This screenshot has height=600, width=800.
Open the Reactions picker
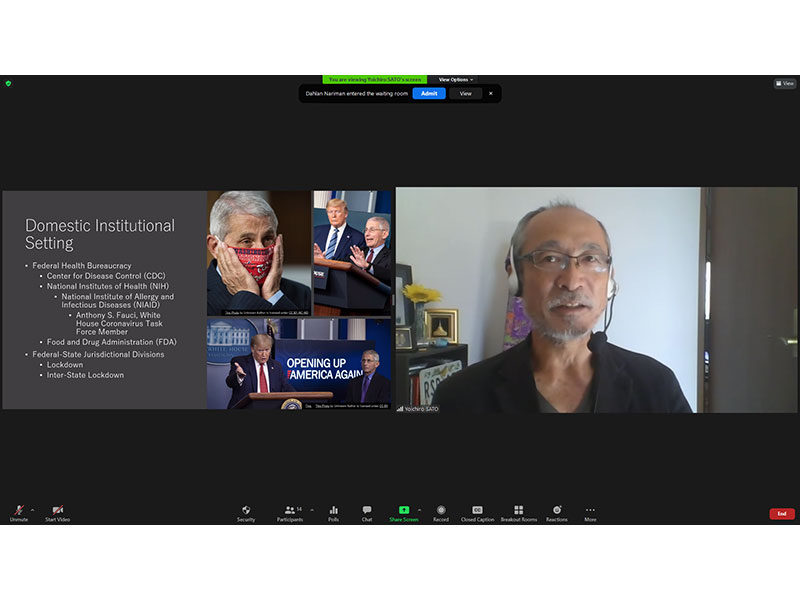point(557,511)
